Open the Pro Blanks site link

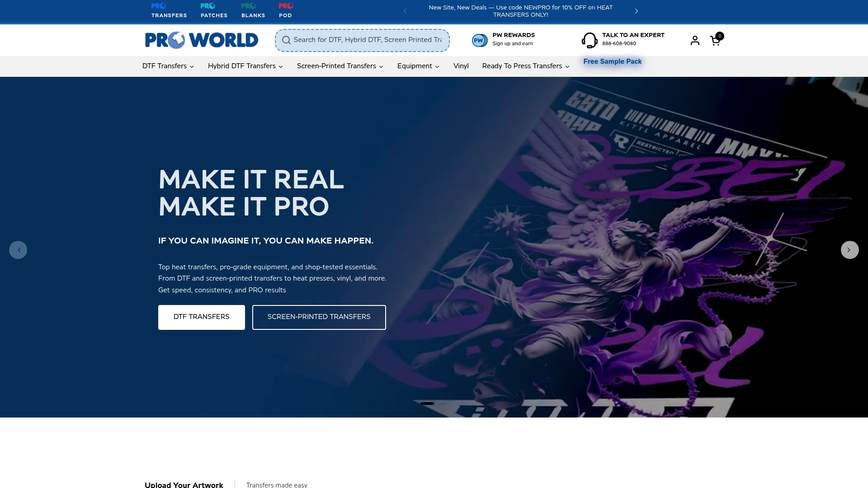[x=253, y=10]
